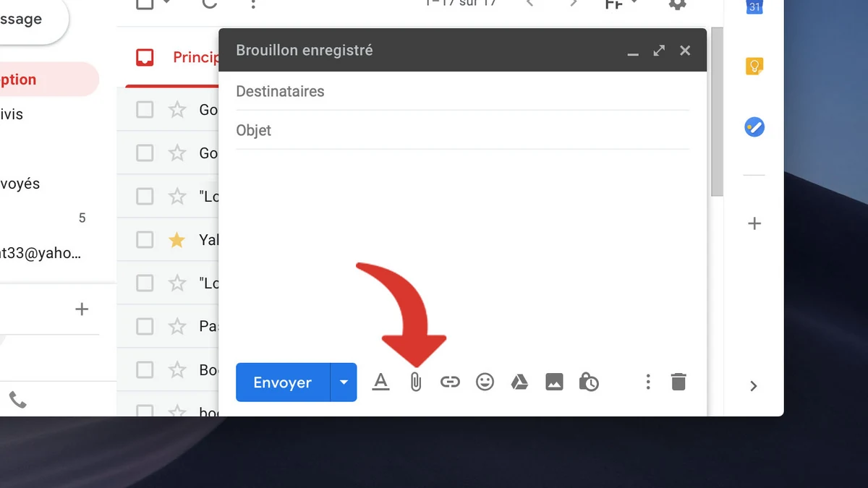The width and height of the screenshot is (868, 488).
Task: Unstar the yellow starred Yahoo email
Action: (x=176, y=240)
